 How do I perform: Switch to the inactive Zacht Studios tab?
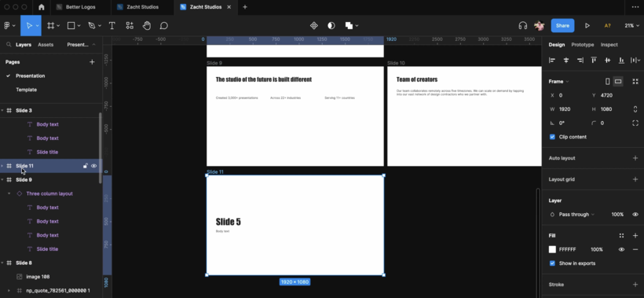(141, 7)
